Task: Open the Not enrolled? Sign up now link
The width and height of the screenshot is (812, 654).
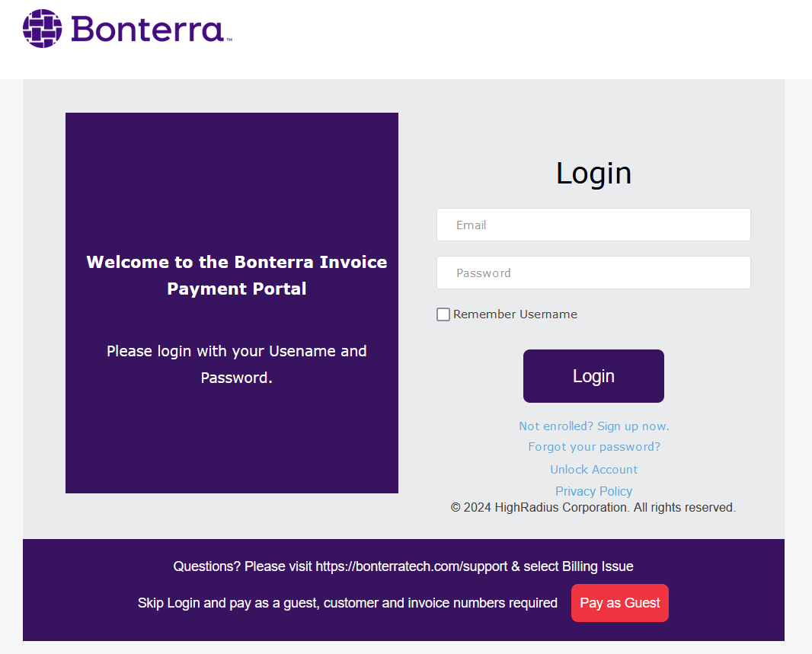Action: [594, 426]
